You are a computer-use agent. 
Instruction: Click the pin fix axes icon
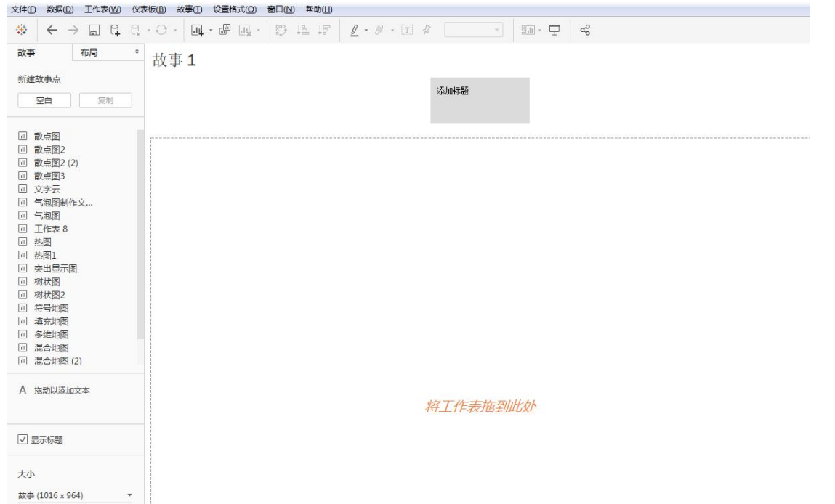coord(427,31)
